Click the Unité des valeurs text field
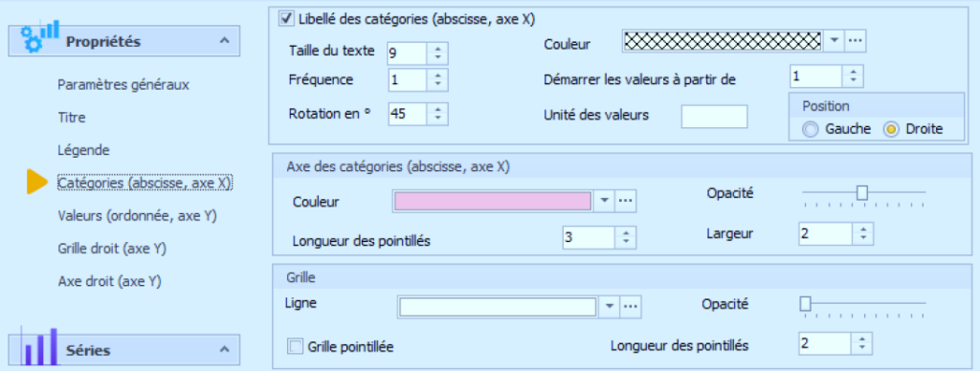This screenshot has width=980, height=371. 714,116
